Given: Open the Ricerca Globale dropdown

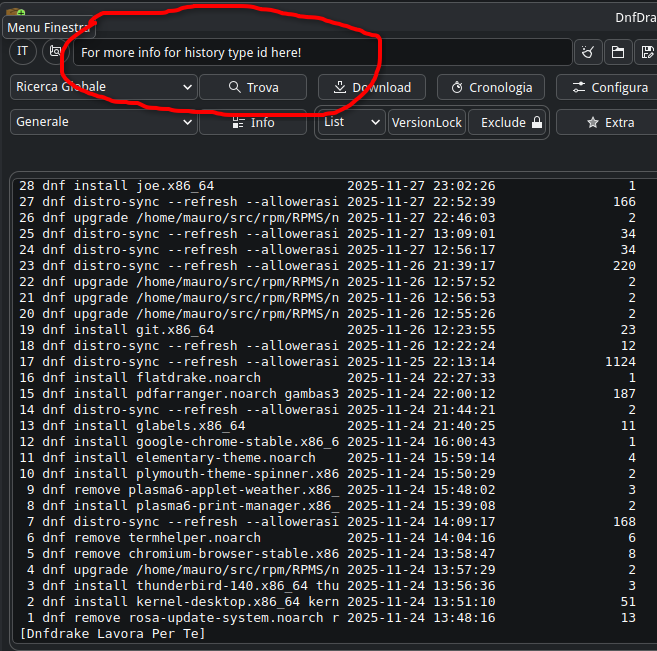Looking at the screenshot, I should pos(103,87).
